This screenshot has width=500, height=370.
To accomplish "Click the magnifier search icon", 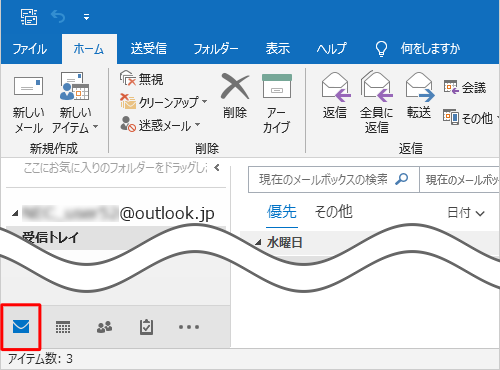I will point(402,179).
